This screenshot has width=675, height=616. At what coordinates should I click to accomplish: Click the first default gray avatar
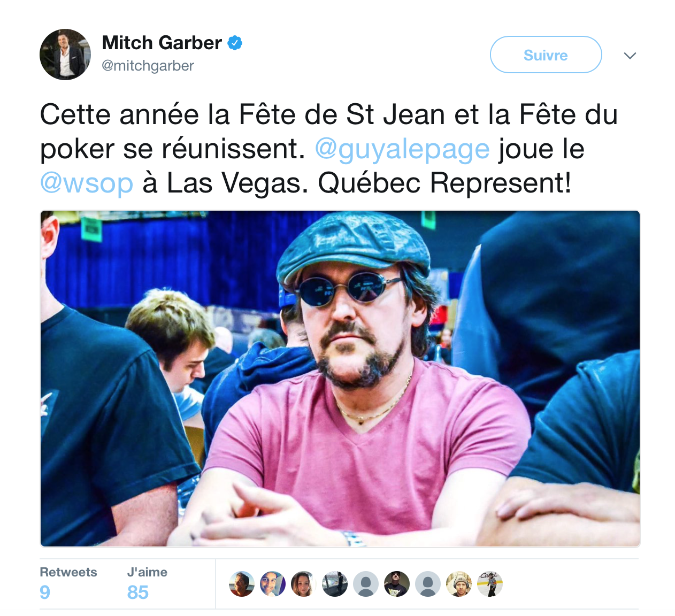(366, 583)
